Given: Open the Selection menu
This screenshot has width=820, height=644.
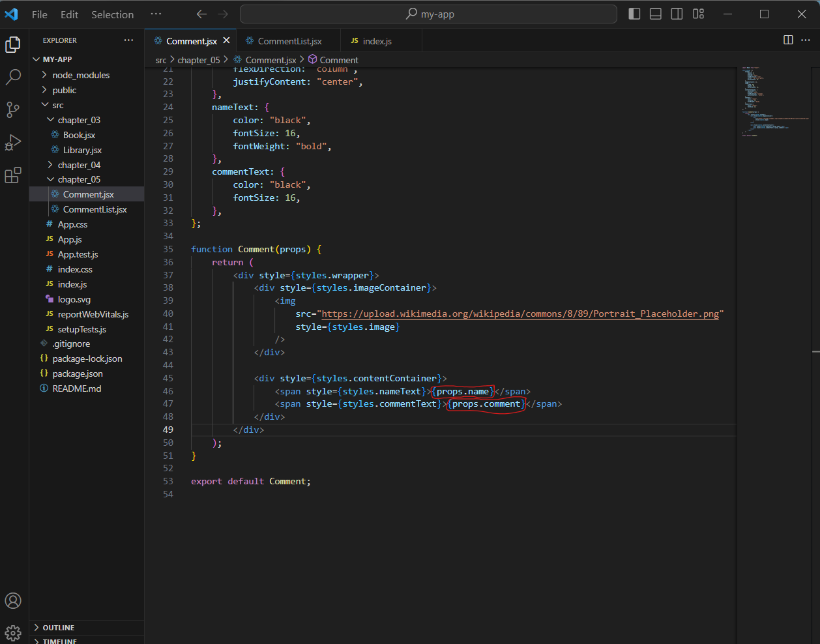Looking at the screenshot, I should (112, 14).
